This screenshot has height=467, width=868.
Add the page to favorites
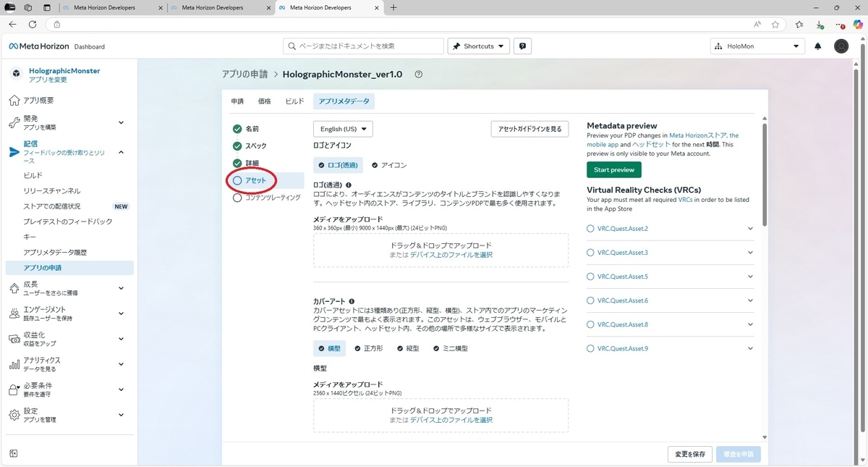pyautogui.click(x=775, y=24)
